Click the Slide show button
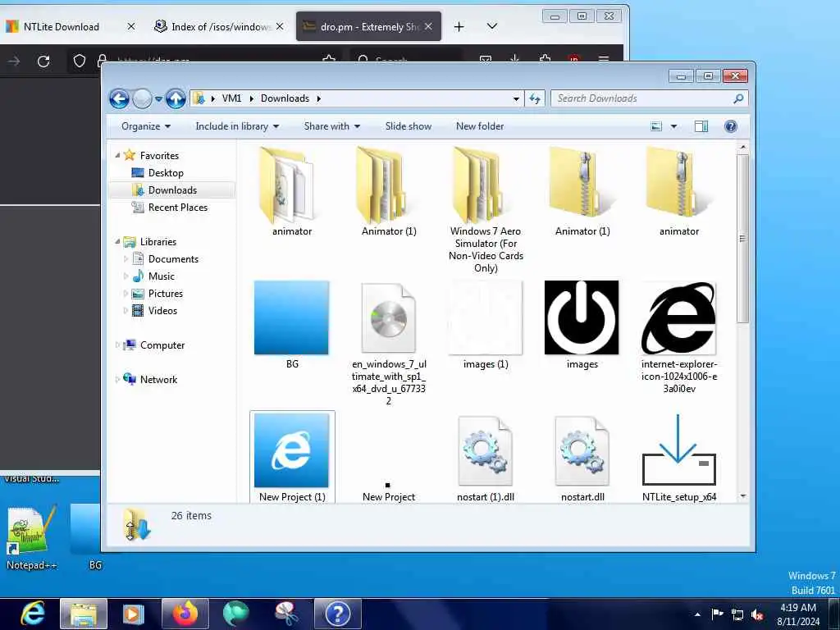840x630 pixels. (x=409, y=126)
